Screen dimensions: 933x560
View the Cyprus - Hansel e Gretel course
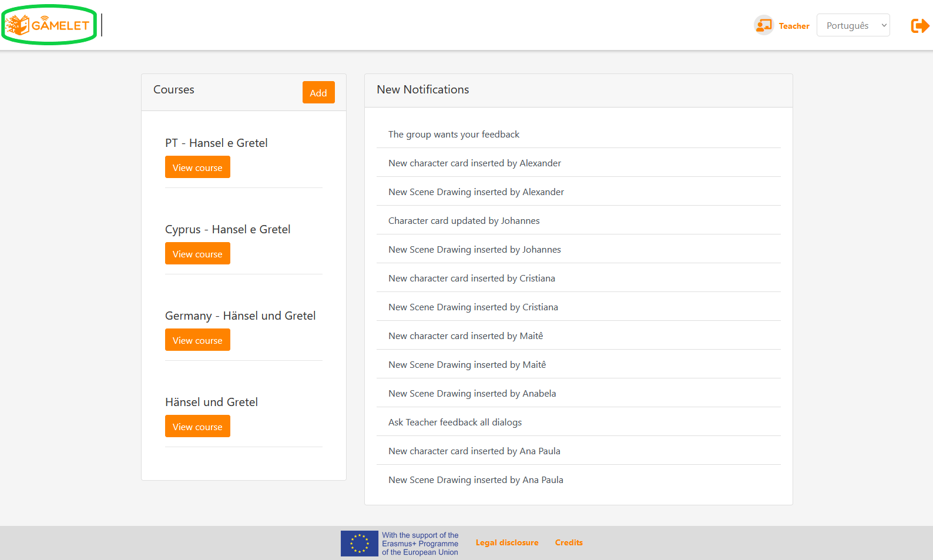tap(197, 253)
